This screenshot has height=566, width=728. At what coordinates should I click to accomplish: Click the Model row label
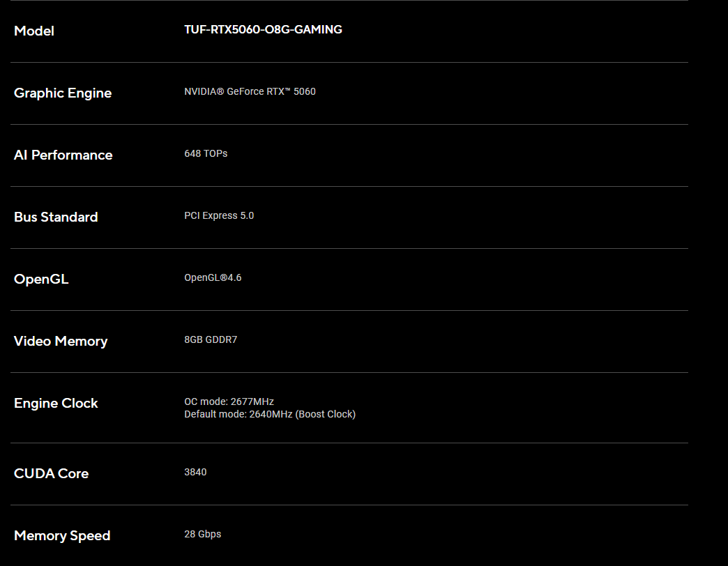[x=34, y=31]
